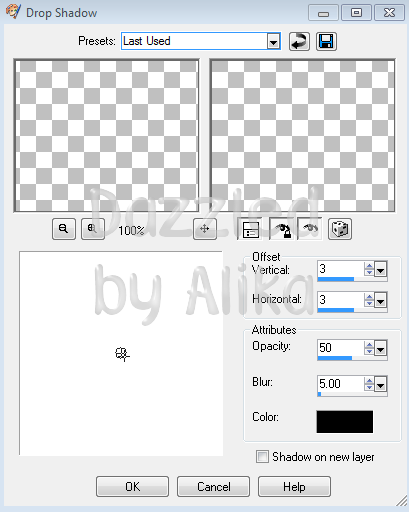Image resolution: width=409 pixels, height=512 pixels.
Task: Maximize the Drop Shadow window
Action: (x=356, y=13)
